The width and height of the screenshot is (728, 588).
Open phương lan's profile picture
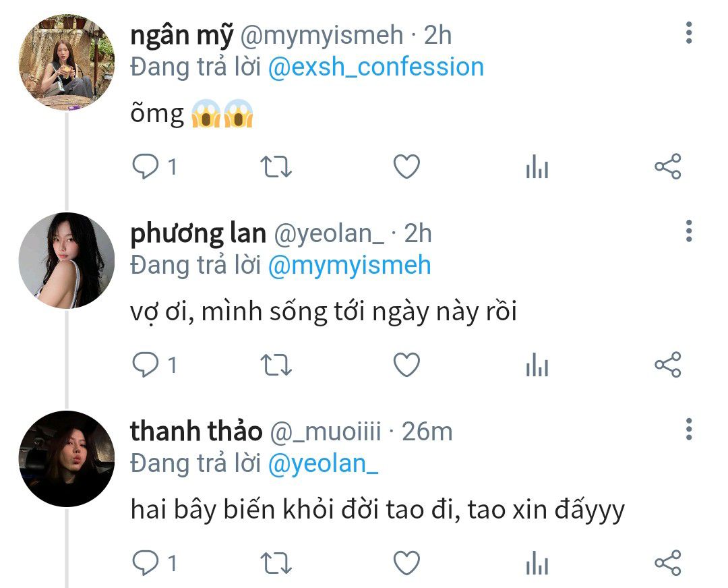(x=66, y=260)
